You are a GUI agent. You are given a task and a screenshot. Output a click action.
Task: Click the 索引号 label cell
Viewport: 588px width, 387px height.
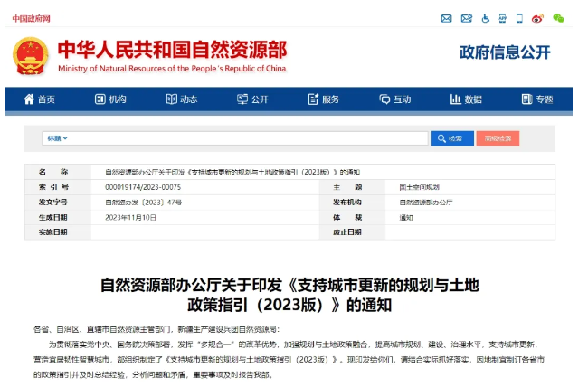point(58,187)
